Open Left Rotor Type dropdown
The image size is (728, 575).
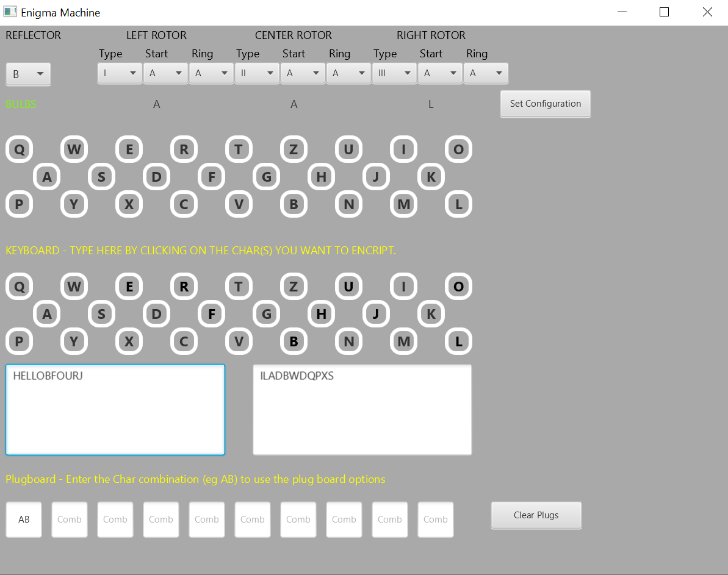tap(120, 73)
